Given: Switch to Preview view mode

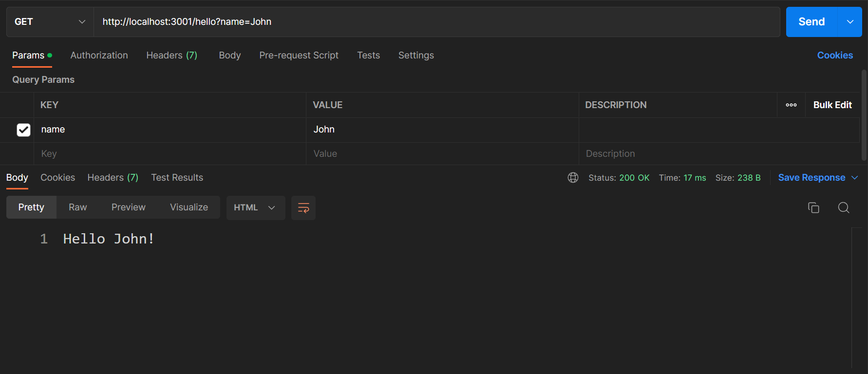Looking at the screenshot, I should pyautogui.click(x=128, y=207).
